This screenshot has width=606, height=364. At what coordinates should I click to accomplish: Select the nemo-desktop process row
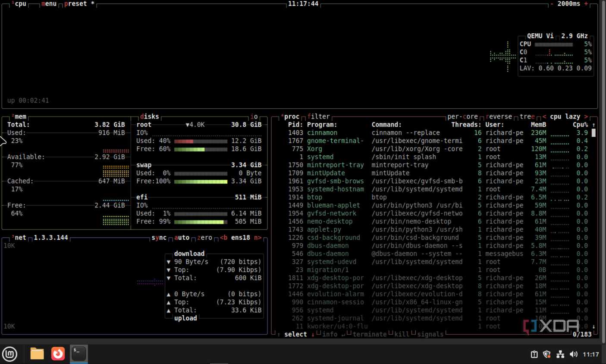pyautogui.click(x=438, y=221)
